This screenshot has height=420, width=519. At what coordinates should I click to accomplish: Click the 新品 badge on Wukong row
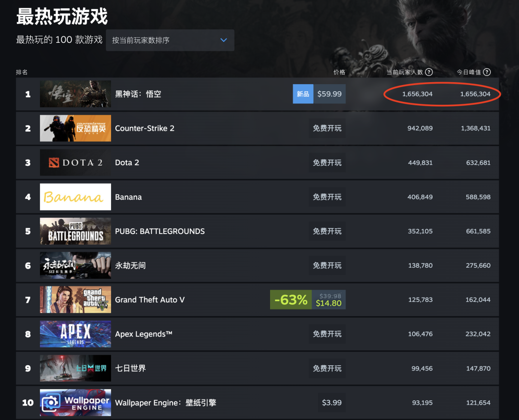click(x=303, y=94)
